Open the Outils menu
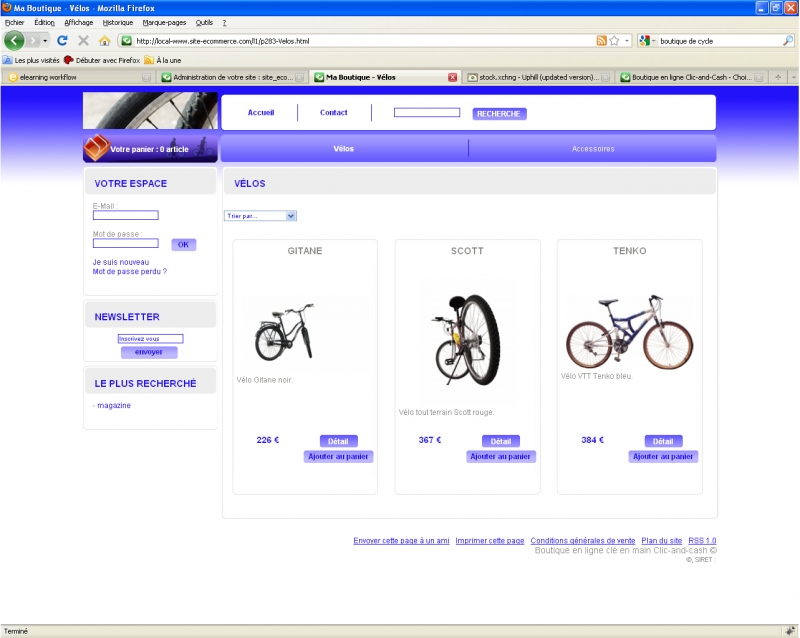800x638 pixels. [204, 22]
